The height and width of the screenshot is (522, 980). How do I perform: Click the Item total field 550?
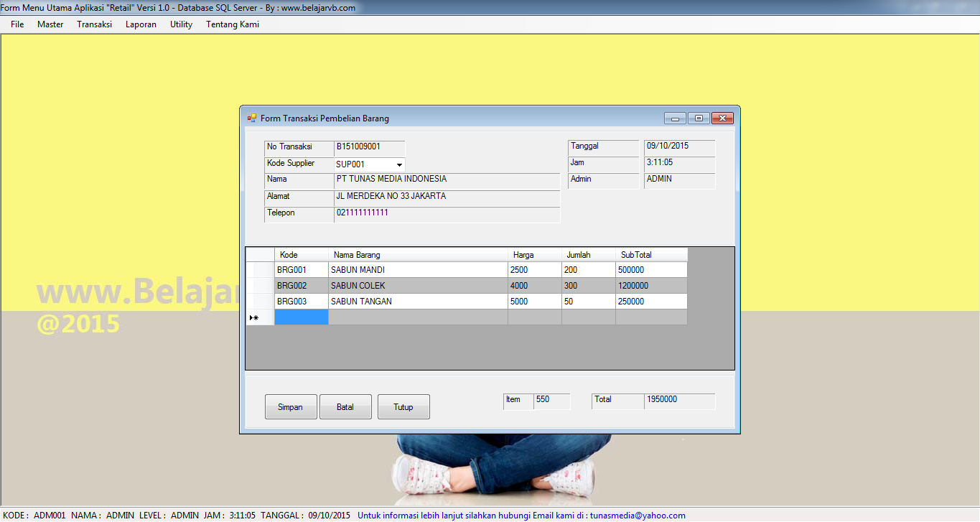(552, 401)
